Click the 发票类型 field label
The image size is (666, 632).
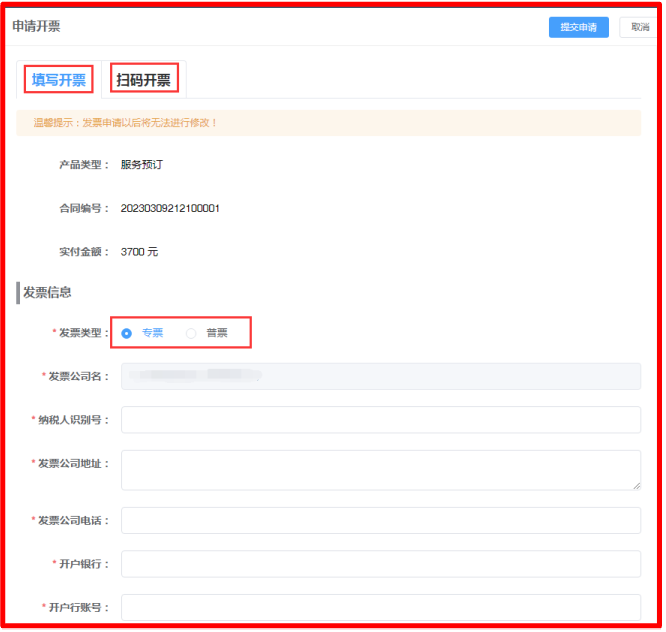tap(80, 333)
